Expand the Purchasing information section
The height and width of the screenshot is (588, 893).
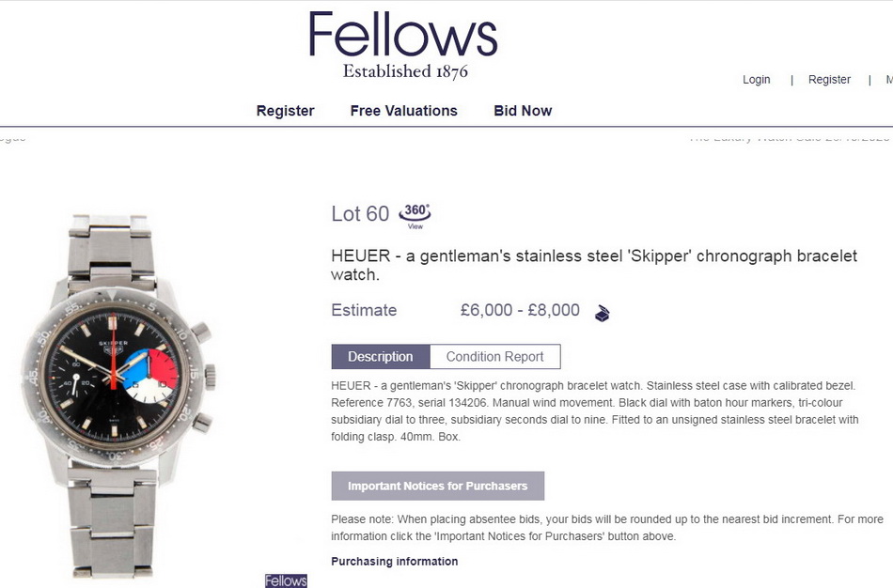[395, 562]
